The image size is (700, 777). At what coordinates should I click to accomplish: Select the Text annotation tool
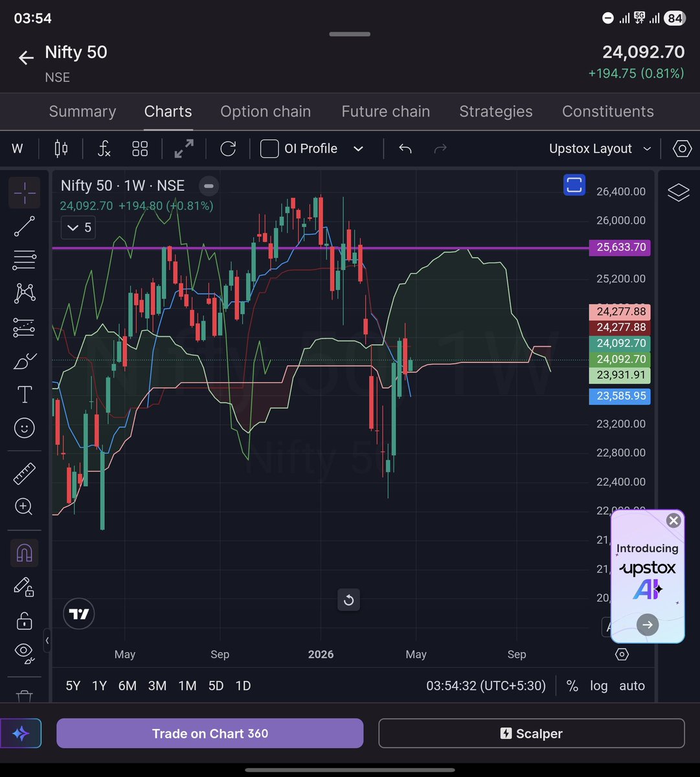(x=25, y=394)
